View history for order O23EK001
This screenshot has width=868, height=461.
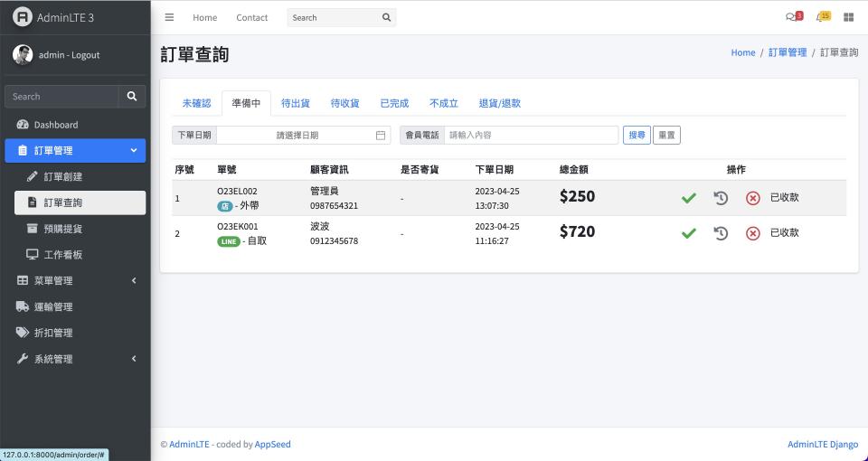(721, 233)
